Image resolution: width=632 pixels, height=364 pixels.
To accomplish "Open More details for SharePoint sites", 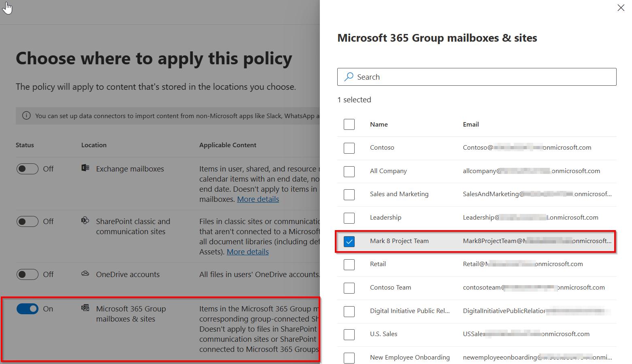I will 247,251.
